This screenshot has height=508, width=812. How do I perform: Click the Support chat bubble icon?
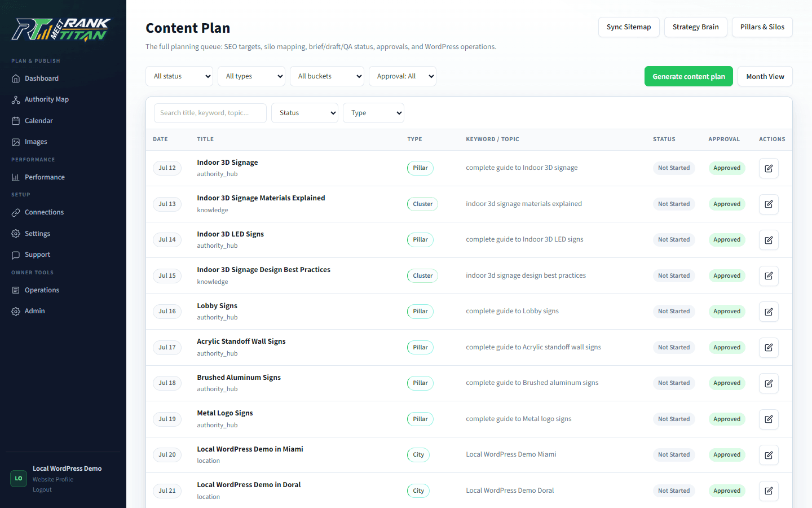click(16, 255)
